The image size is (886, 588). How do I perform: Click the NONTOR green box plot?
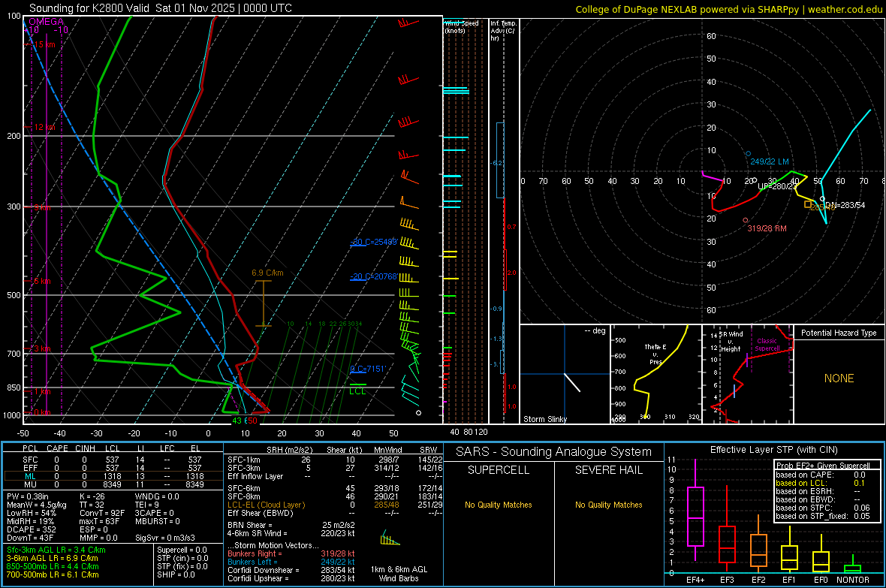(x=852, y=568)
